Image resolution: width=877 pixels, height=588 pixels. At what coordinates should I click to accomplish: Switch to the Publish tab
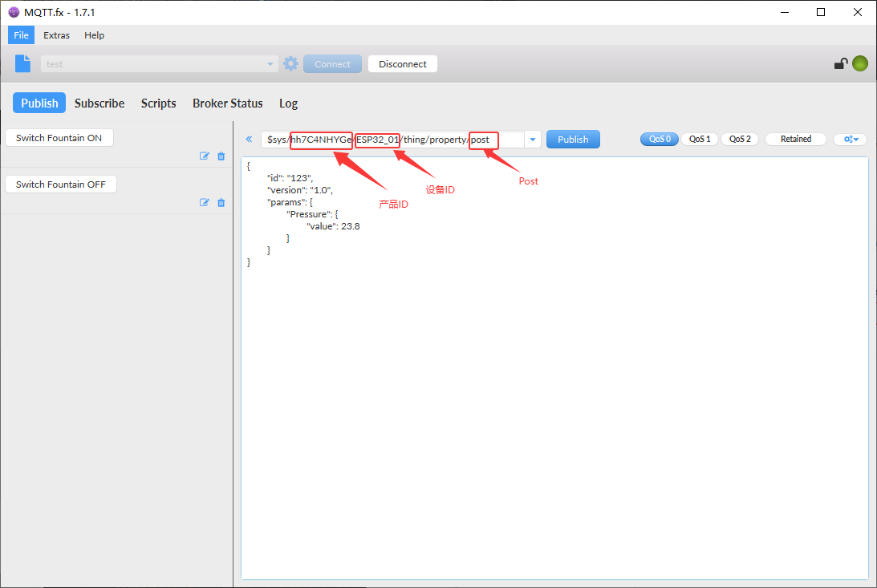pos(39,103)
